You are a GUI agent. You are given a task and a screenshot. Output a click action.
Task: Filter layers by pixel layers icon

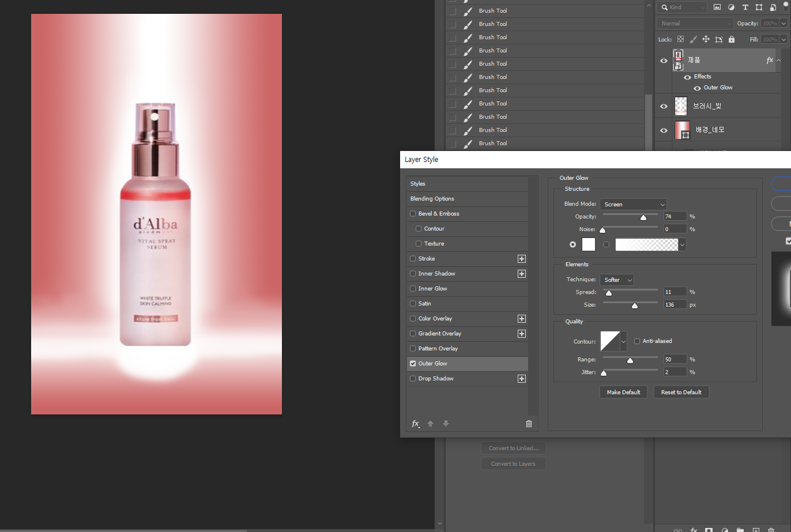717,7
